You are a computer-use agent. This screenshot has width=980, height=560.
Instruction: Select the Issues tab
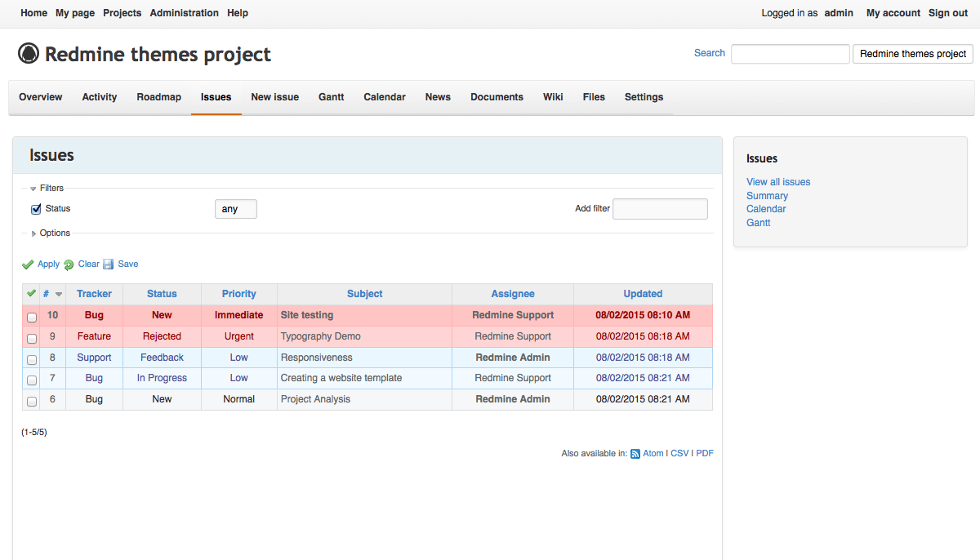[216, 97]
